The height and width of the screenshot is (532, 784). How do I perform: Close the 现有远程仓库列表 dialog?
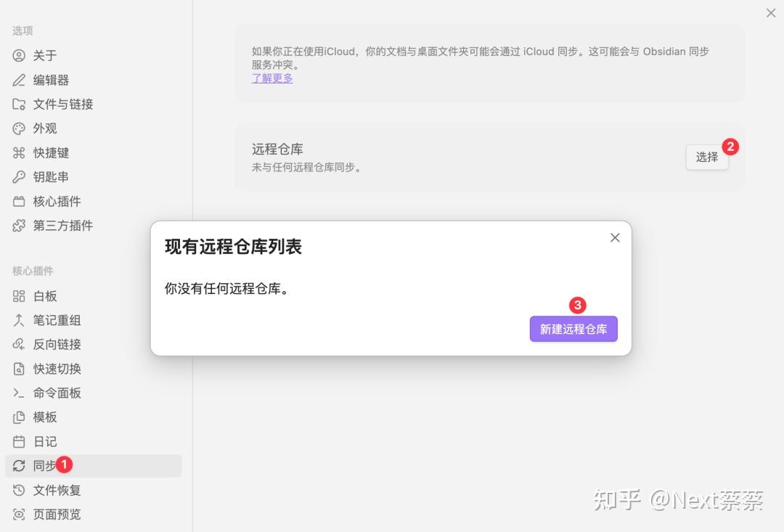click(x=615, y=237)
